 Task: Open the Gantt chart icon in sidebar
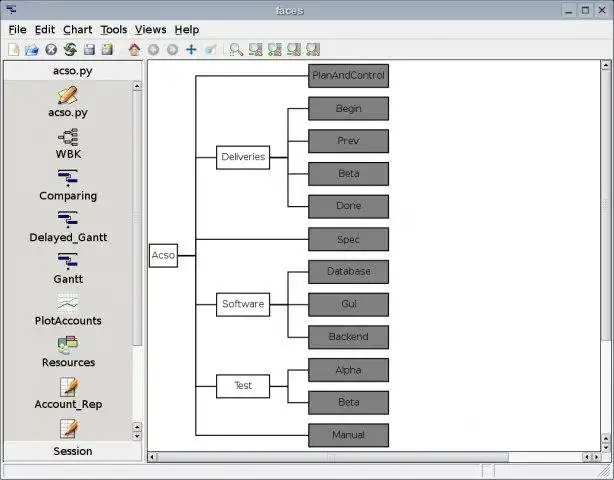click(68, 261)
